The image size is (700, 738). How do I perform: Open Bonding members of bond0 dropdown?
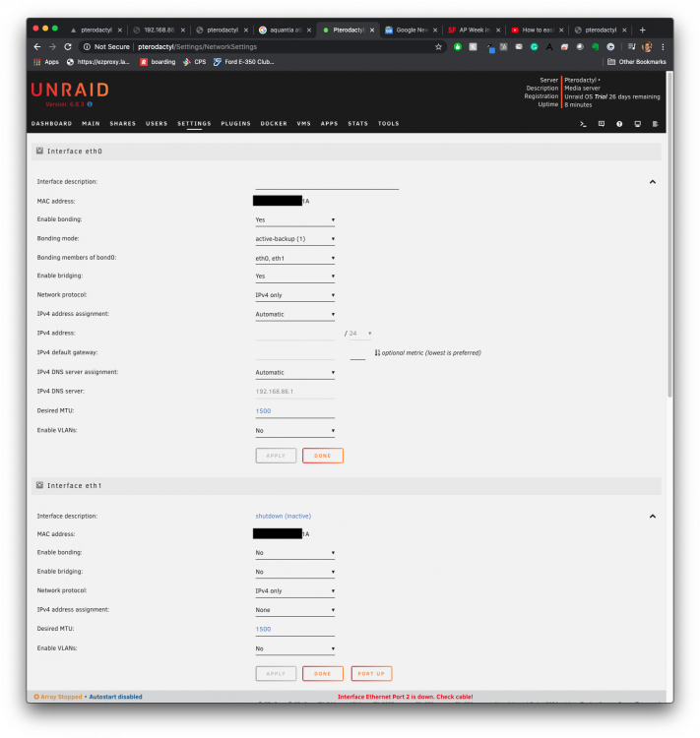pos(295,259)
